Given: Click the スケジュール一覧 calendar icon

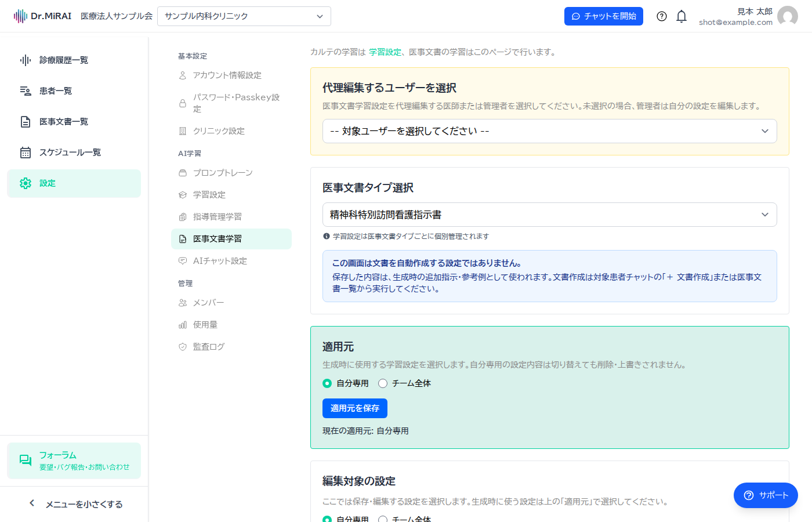Looking at the screenshot, I should pyautogui.click(x=26, y=153).
